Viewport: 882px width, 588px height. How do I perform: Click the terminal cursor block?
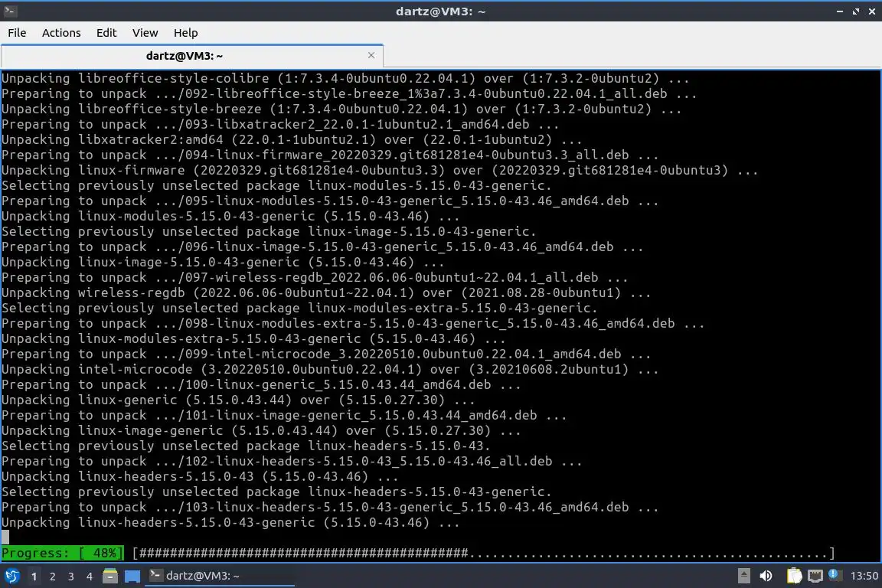click(x=5, y=537)
